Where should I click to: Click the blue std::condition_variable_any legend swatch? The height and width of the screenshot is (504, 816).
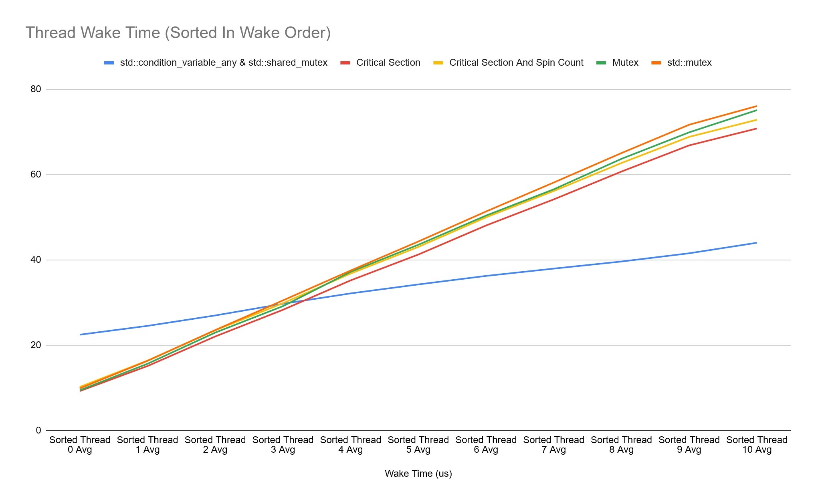coord(109,63)
